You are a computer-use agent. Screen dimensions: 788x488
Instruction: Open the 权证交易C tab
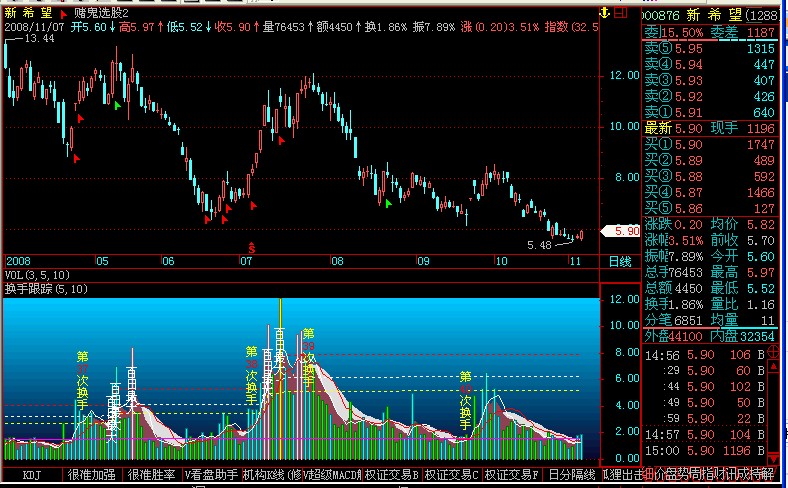[x=451, y=474]
